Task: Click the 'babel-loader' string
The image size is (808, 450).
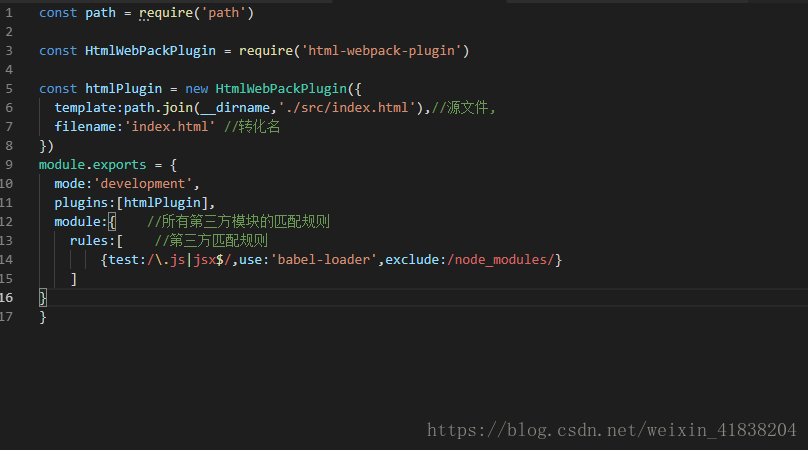Action: click(x=324, y=260)
